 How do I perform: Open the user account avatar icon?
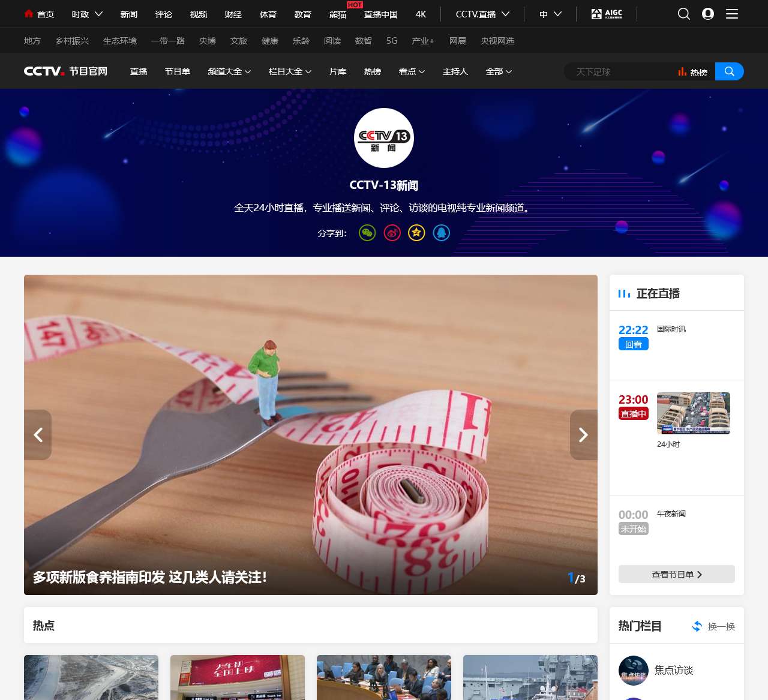[708, 14]
